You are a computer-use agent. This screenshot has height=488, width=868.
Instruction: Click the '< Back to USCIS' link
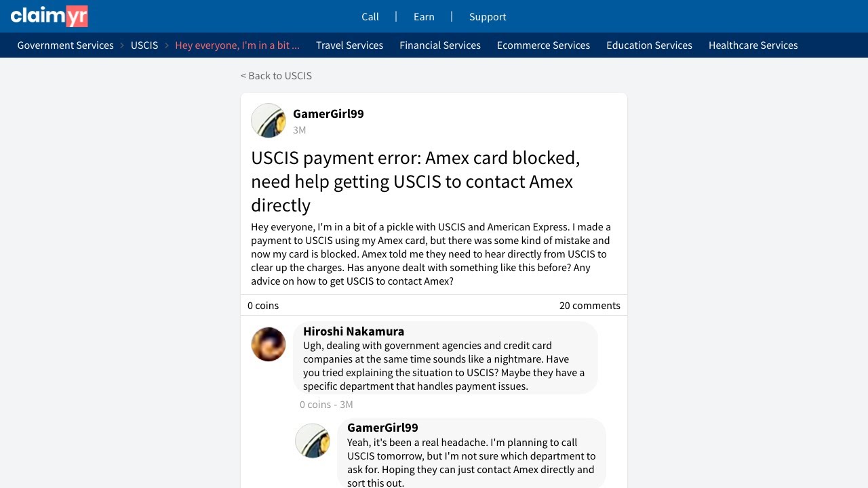[276, 76]
